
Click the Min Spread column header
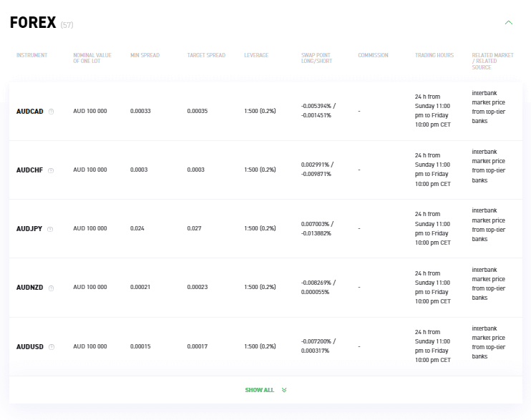(145, 55)
